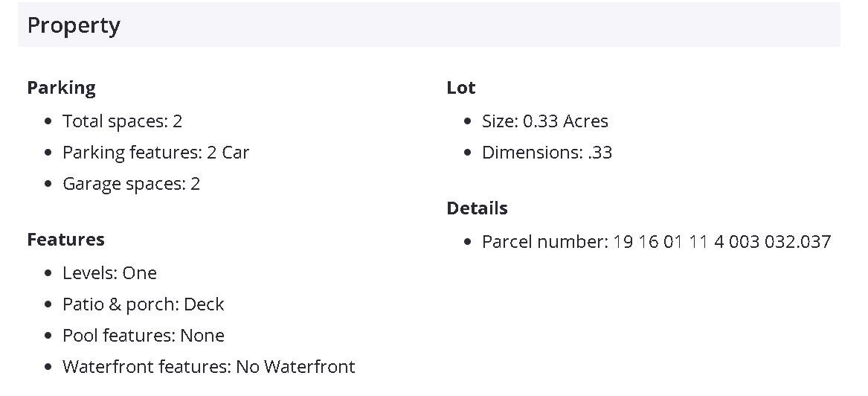Click the Parking heading
Screen dimensions: 868x396
point(62,88)
